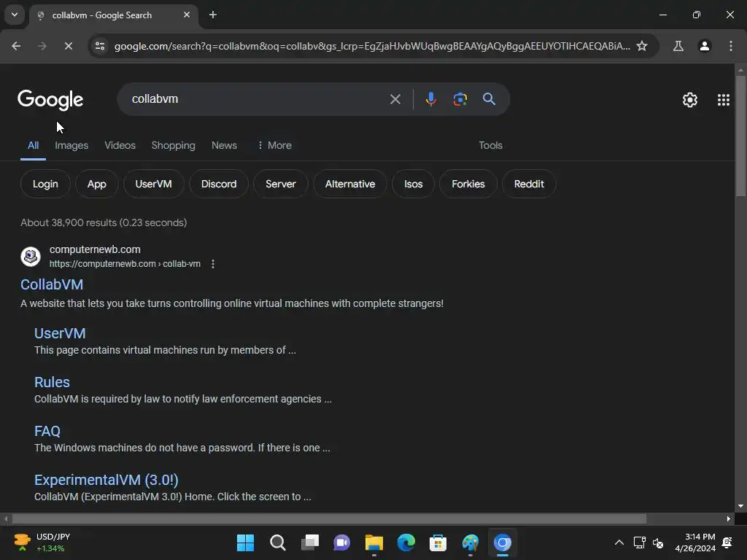
Task: Stop loading the page
Action: (x=68, y=46)
